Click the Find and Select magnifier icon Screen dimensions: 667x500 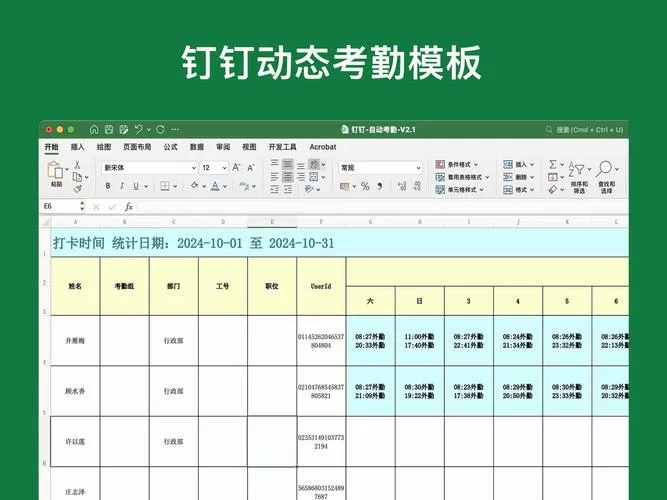point(604,169)
